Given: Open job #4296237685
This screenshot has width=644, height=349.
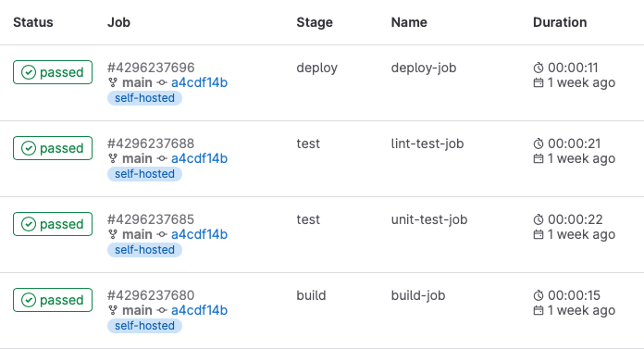Looking at the screenshot, I should (151, 219).
